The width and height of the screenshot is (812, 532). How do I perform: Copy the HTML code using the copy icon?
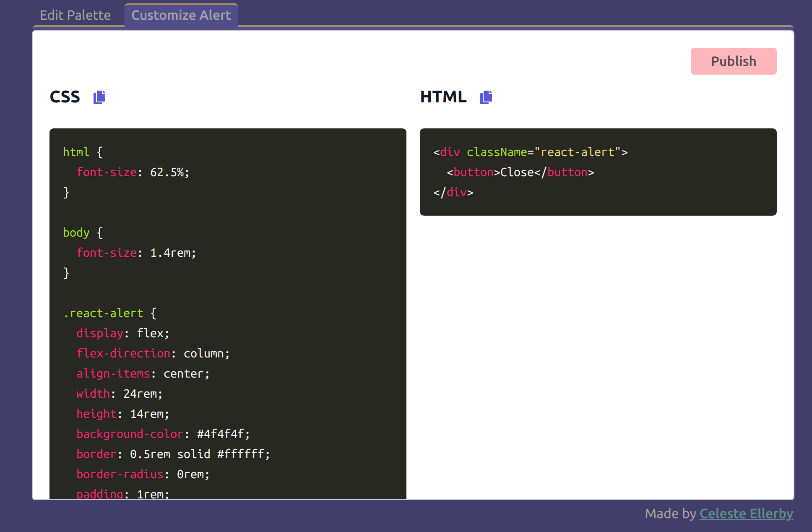pyautogui.click(x=486, y=97)
